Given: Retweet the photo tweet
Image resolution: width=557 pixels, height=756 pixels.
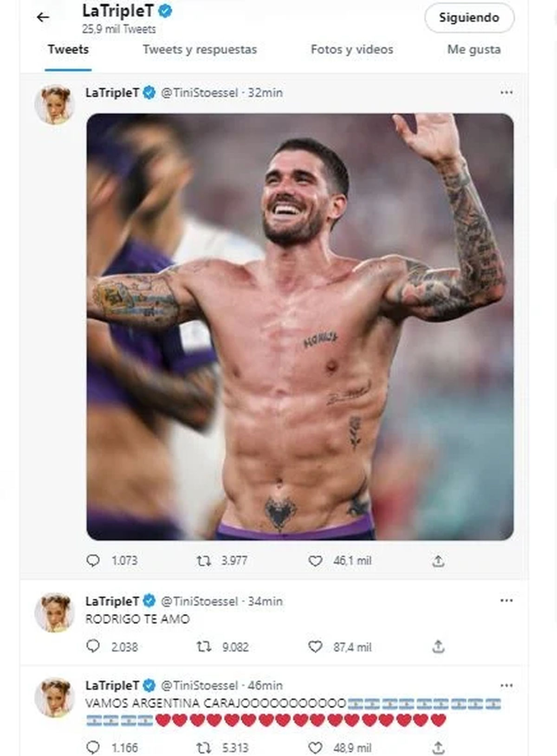Looking at the screenshot, I should coord(204,561).
